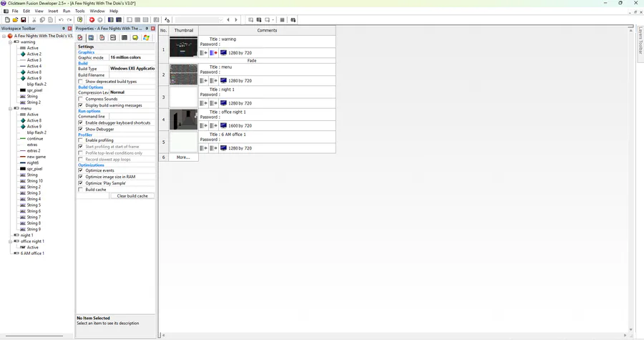Enable Show deprecated build types
The width and height of the screenshot is (644, 340).
tap(80, 82)
